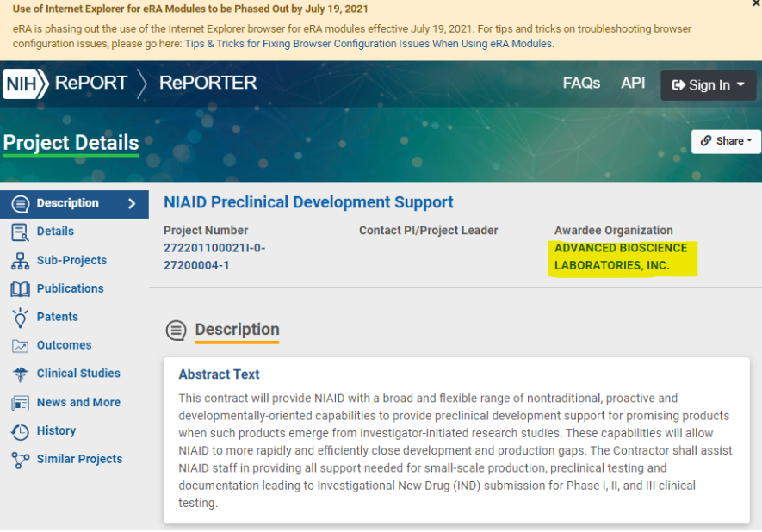Image resolution: width=762 pixels, height=532 pixels.
Task: Click the RePORTER header link
Action: tap(208, 83)
